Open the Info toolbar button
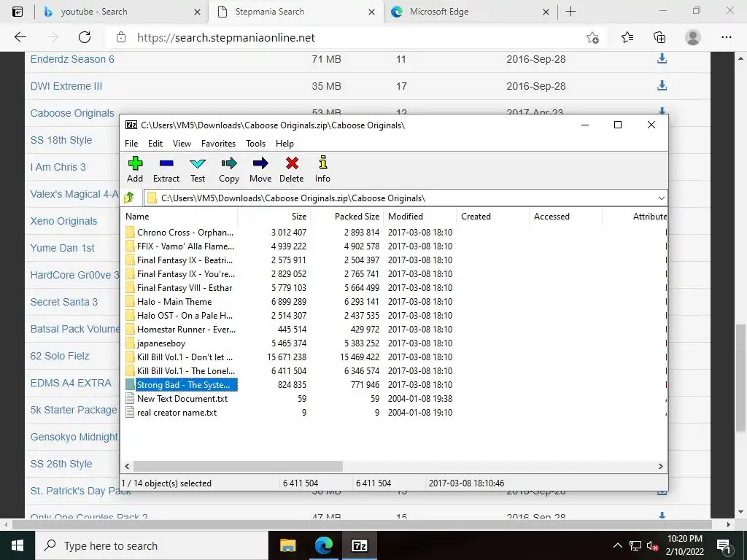The height and width of the screenshot is (560, 747). [x=322, y=169]
